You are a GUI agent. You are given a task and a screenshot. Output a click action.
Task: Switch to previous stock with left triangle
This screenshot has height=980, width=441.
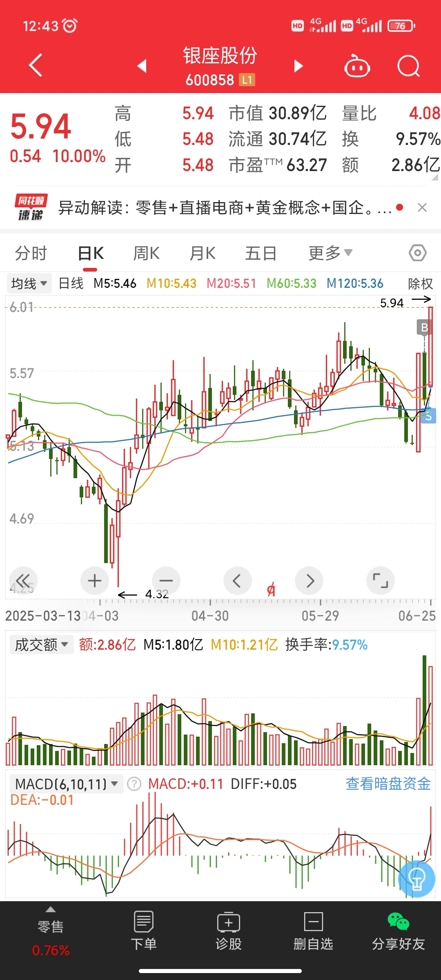142,66
